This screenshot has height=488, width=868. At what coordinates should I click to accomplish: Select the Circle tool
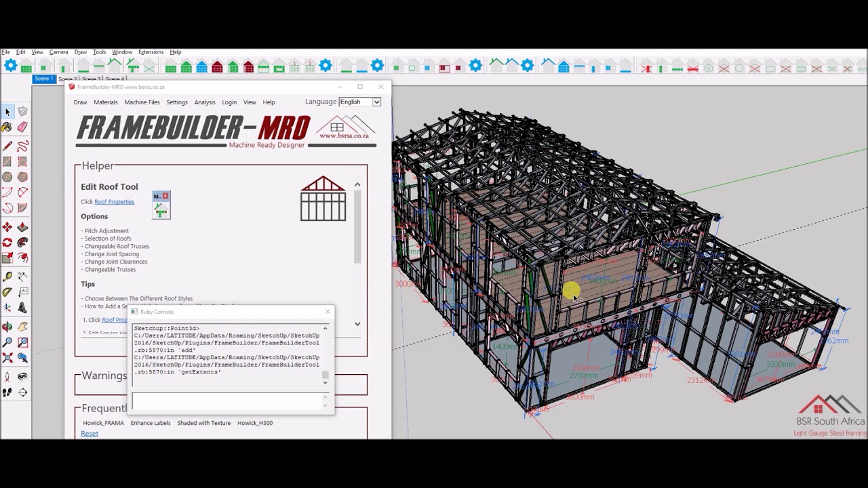[7, 178]
